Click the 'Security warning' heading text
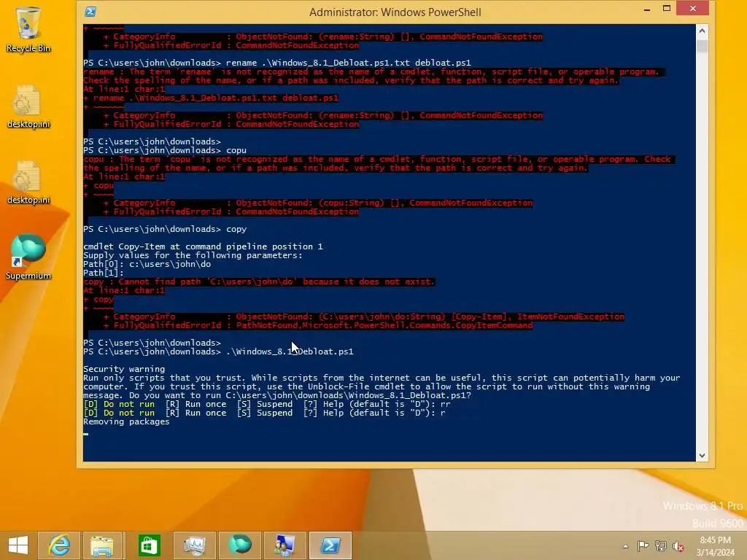The width and height of the screenshot is (747, 560). click(x=124, y=369)
